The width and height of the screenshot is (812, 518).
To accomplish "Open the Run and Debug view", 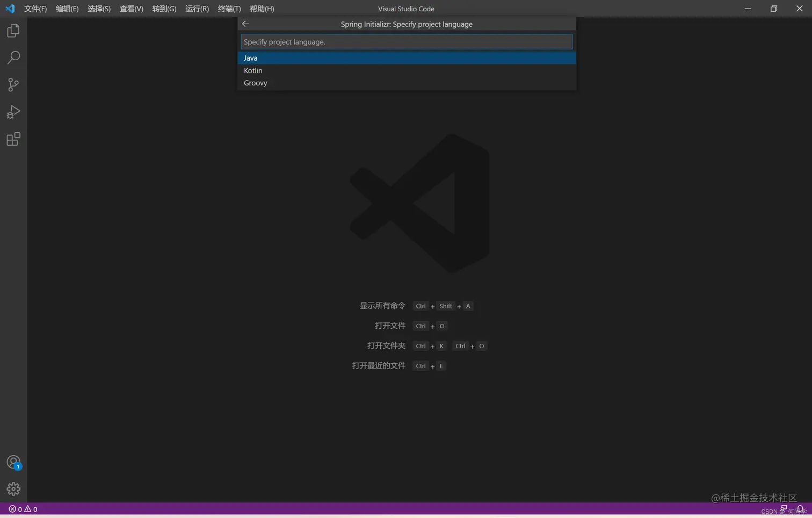I will point(13,112).
